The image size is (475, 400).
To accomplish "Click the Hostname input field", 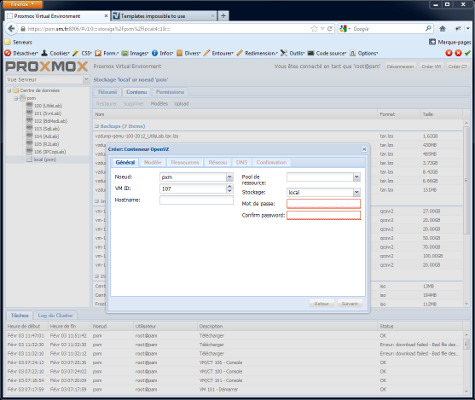I will click(196, 200).
